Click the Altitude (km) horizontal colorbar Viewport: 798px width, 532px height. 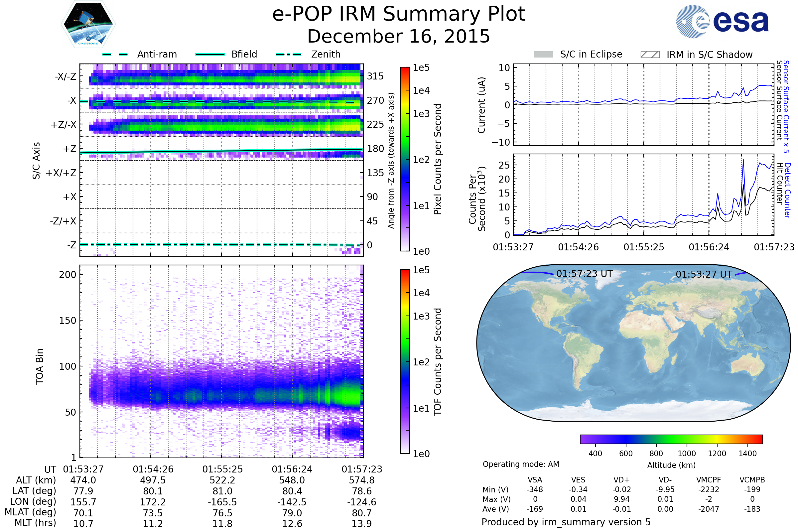tap(671, 439)
